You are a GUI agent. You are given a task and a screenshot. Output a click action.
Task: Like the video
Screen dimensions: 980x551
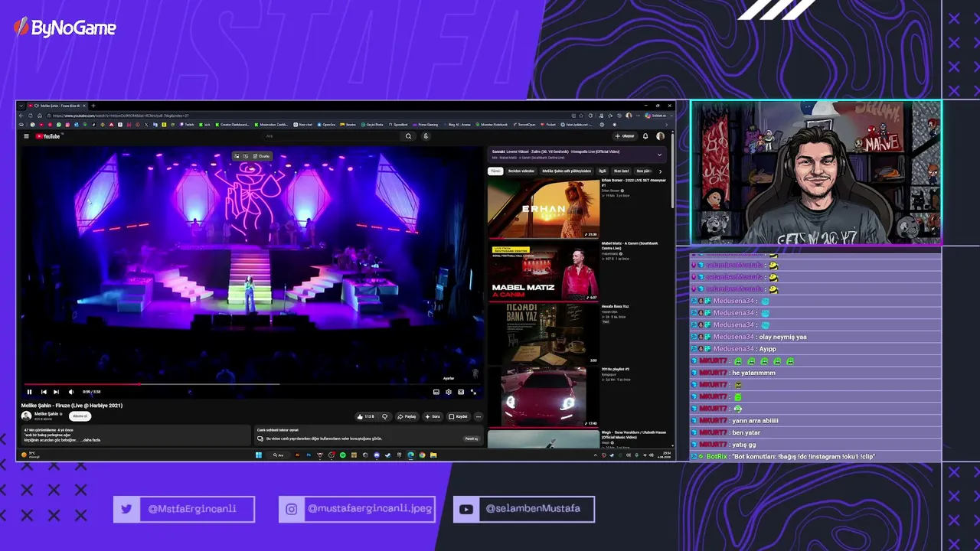365,416
